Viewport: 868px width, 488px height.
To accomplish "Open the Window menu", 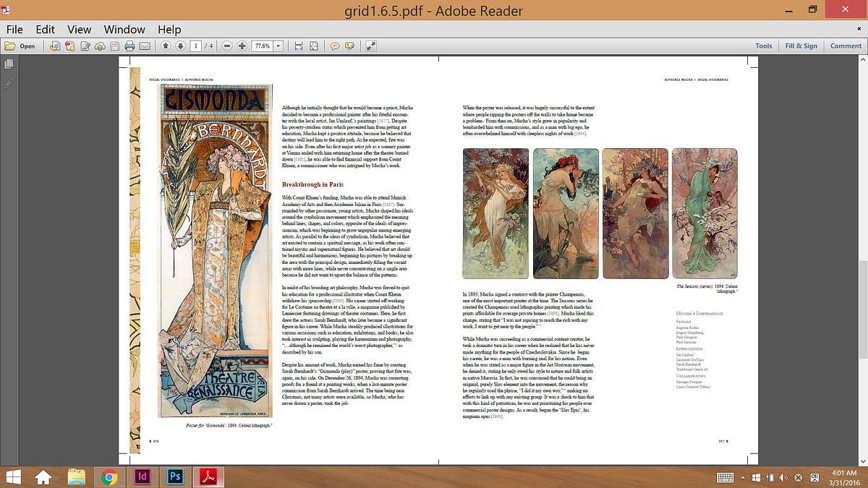I will [124, 30].
